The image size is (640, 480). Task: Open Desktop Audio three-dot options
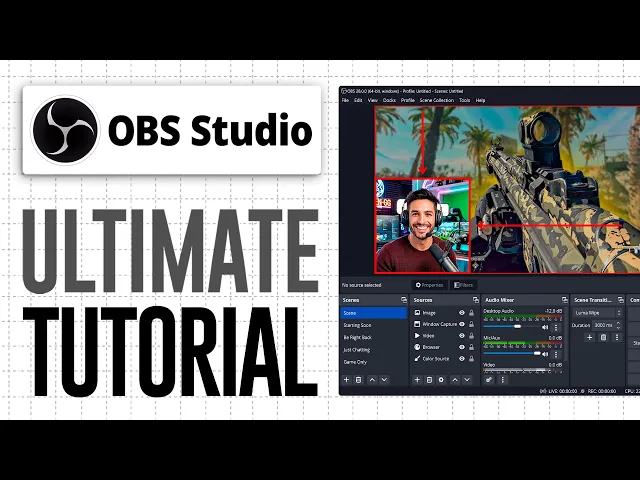[556, 327]
